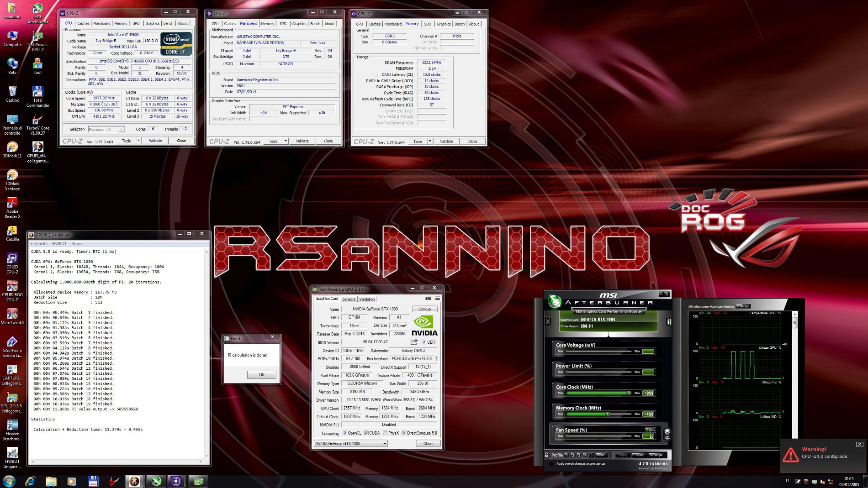Open the fan user define icon in Afterburner
The height and width of the screenshot is (488, 868).
tap(667, 433)
